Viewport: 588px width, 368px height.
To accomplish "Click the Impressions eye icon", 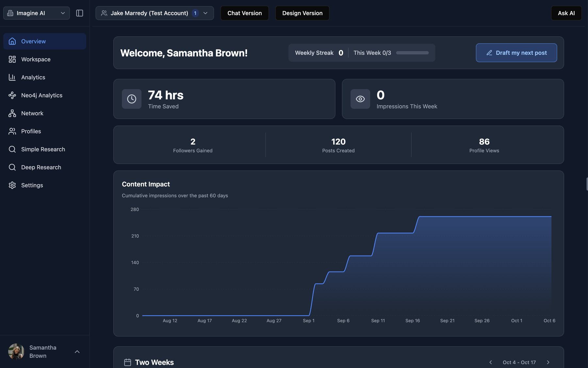I will (x=360, y=99).
